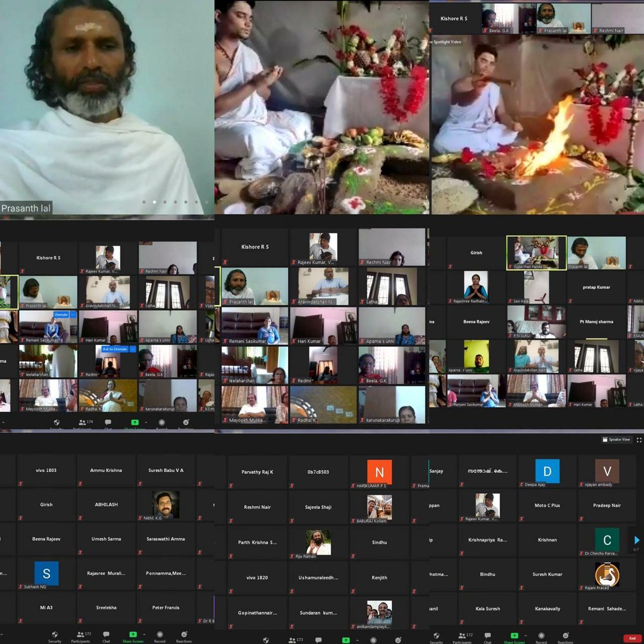
Task: Select the Sajeela Shaji participant tile
Action: tap(318, 507)
